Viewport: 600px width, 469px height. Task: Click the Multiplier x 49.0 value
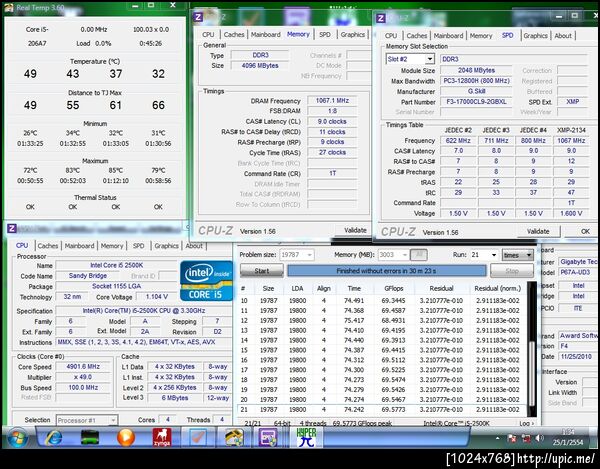click(x=83, y=377)
